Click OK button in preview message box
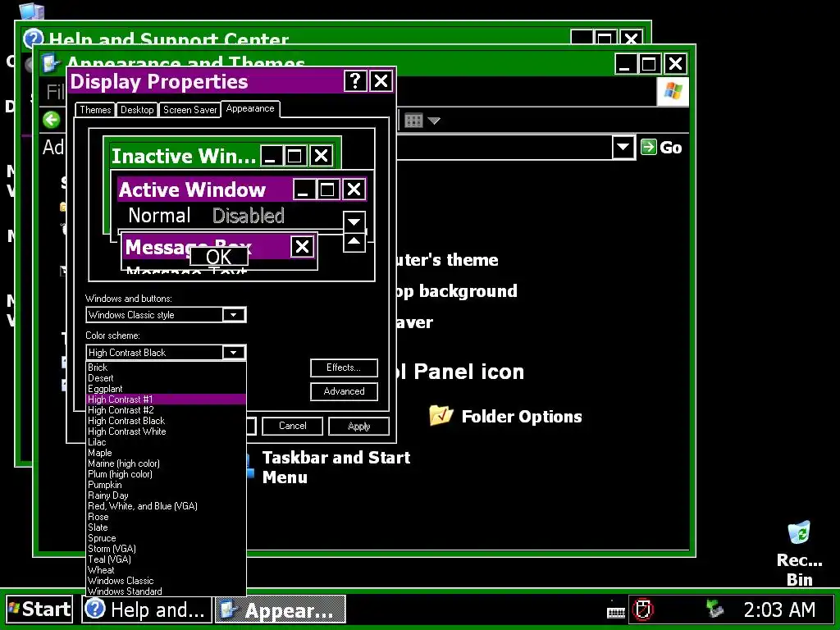 [218, 257]
